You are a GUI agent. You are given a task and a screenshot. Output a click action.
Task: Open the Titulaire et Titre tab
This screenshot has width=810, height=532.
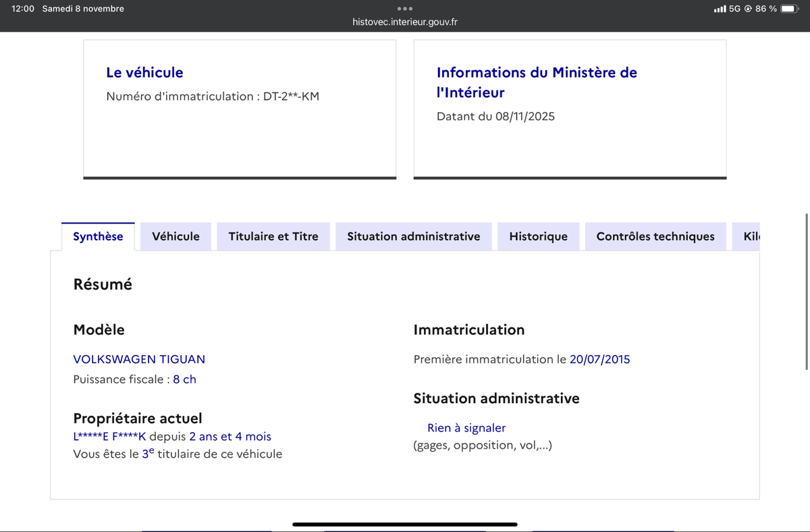(273, 236)
